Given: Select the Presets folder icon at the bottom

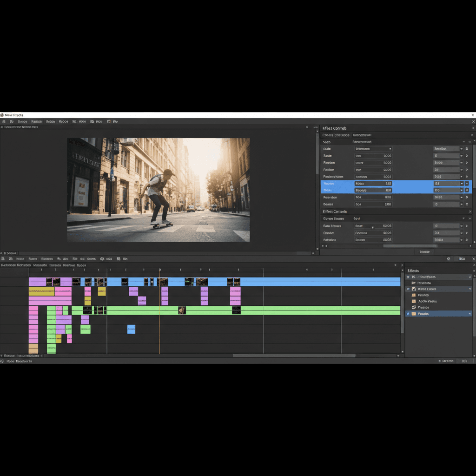Looking at the screenshot, I should point(414,313).
